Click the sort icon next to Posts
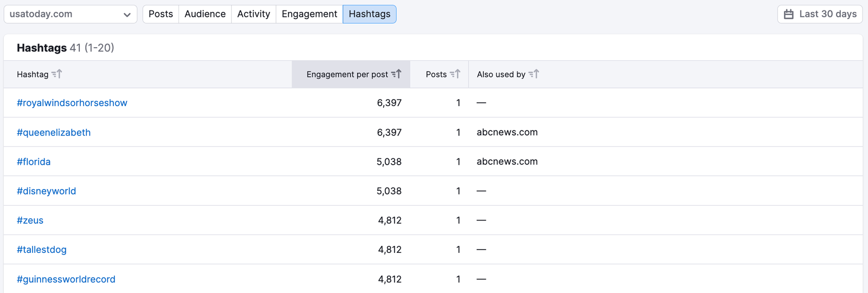This screenshot has width=868, height=293. coord(455,74)
